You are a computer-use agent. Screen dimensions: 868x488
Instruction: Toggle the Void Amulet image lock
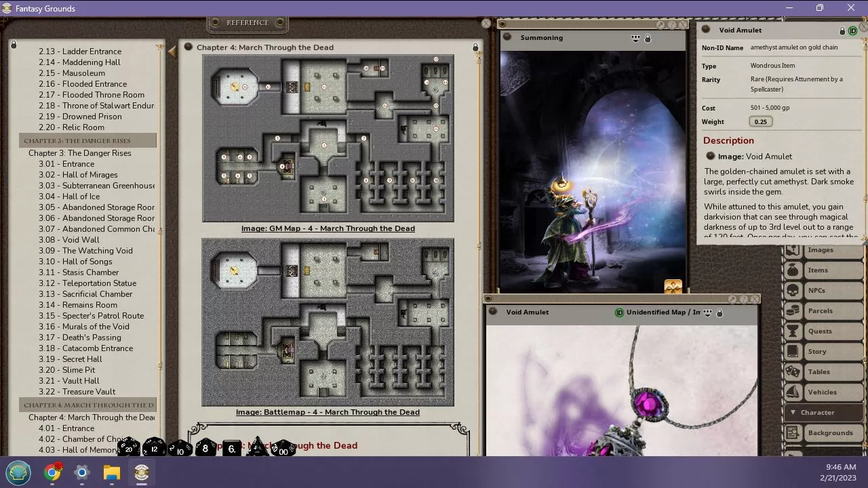pos(719,313)
